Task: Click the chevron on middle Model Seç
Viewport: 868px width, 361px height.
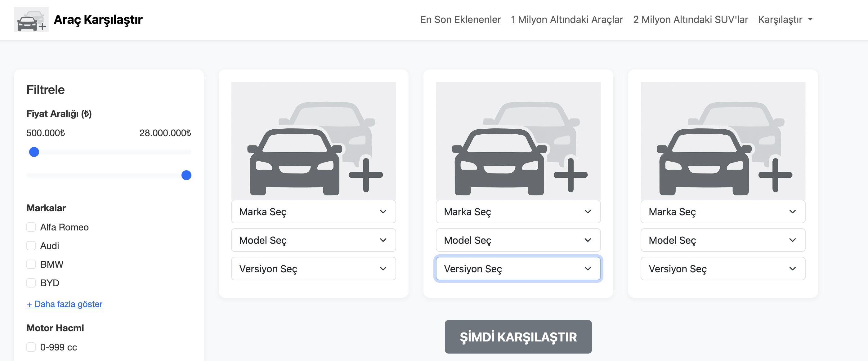Action: [588, 240]
